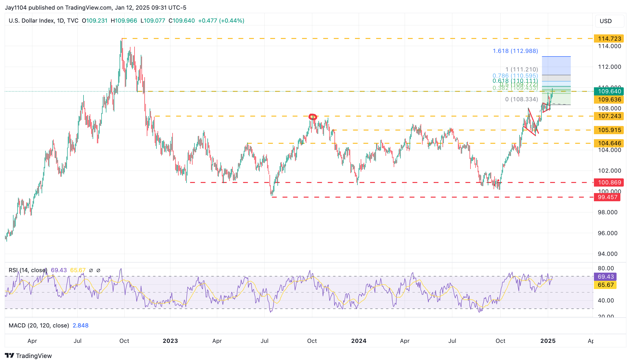This screenshot has width=631, height=364.
Task: Click the C109.640 close value
Action: coord(182,20)
